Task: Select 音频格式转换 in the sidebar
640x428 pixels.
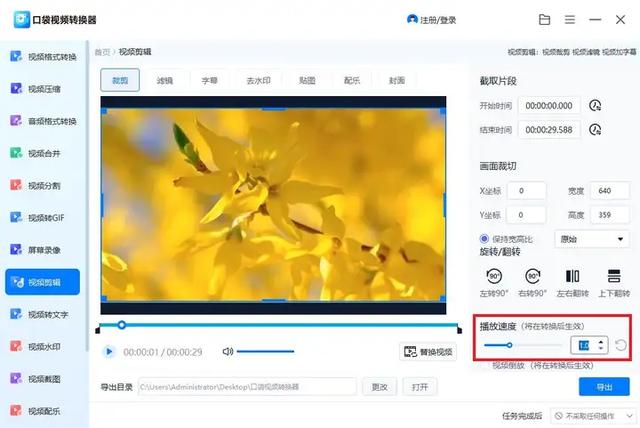Action: click(43, 121)
